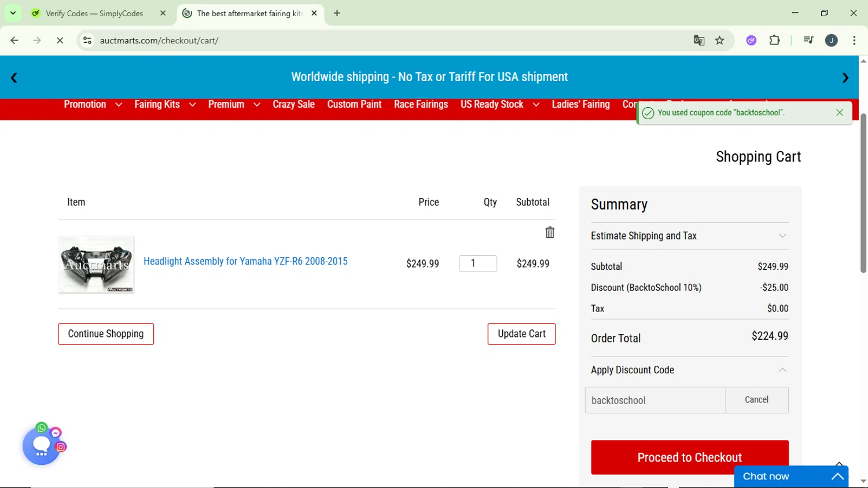This screenshot has height=488, width=868.
Task: Click the address bar URL
Action: click(159, 41)
